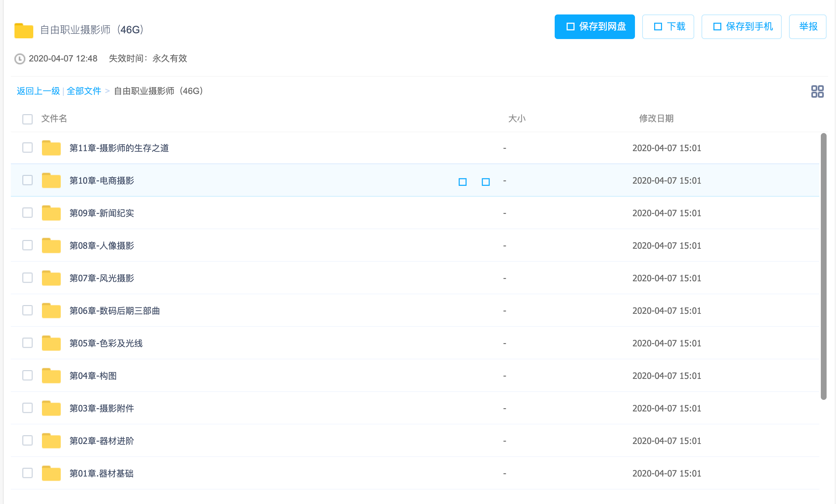Click the 第06章-数码后期三部曲 folder icon
Screen dimensions: 836x504
pos(51,311)
